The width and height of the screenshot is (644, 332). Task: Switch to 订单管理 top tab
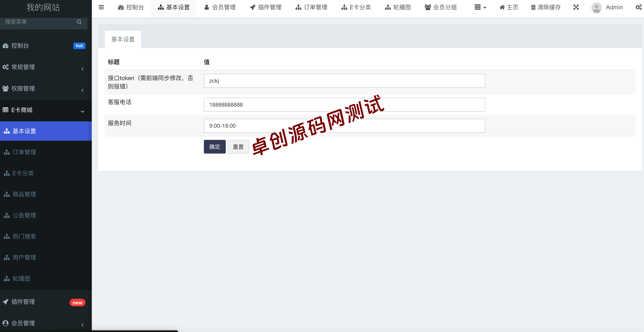(x=311, y=7)
